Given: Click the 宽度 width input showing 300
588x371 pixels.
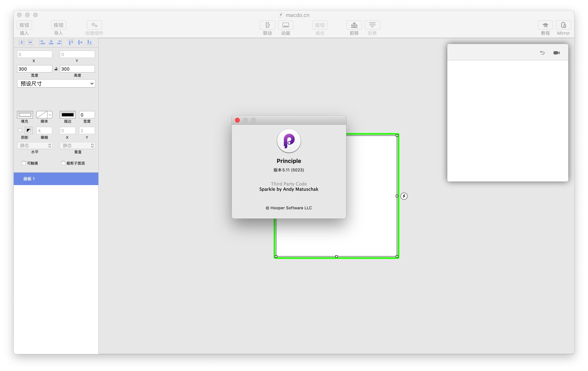Looking at the screenshot, I should [34, 69].
